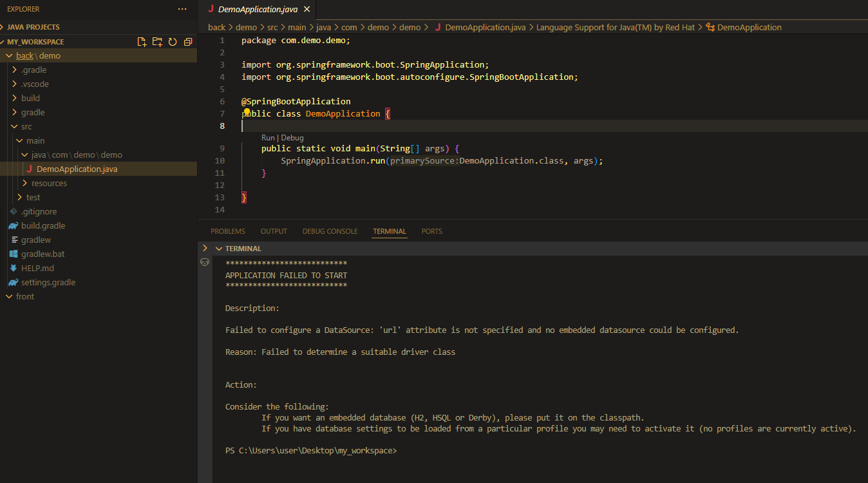Click the New File icon in explorer header
The image size is (868, 483).
click(142, 42)
